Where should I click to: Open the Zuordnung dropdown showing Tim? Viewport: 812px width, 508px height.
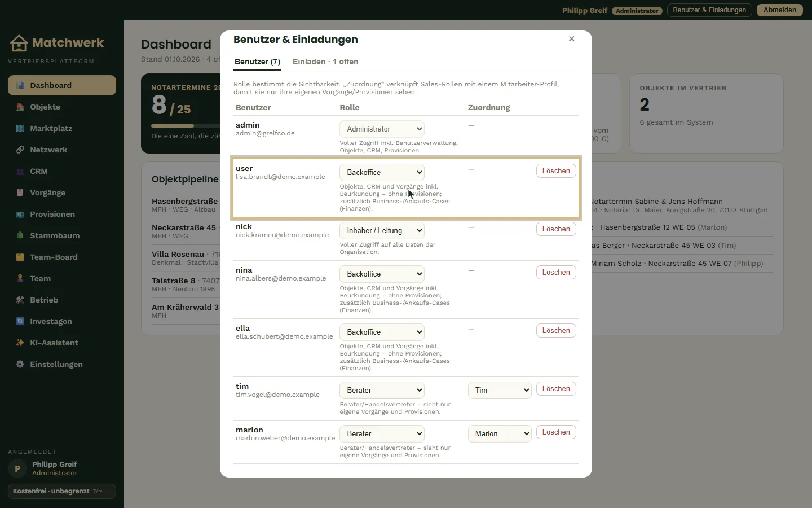coord(500,390)
